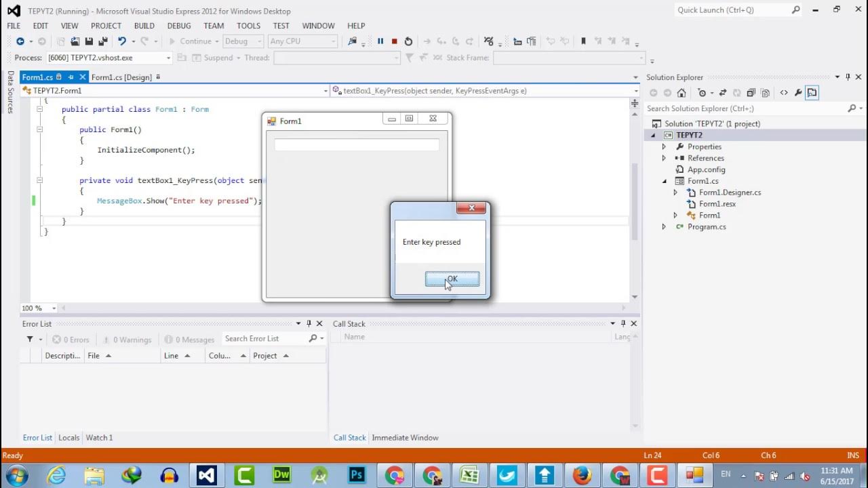This screenshot has width=868, height=488.
Task: Expand the Program.cs node
Action: [664, 227]
